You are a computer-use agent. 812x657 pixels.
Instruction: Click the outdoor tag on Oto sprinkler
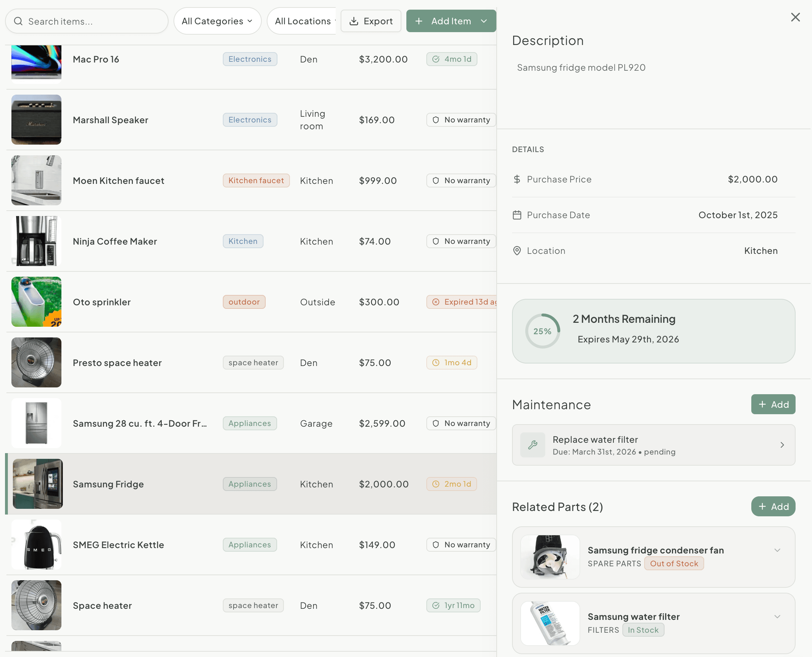click(244, 302)
